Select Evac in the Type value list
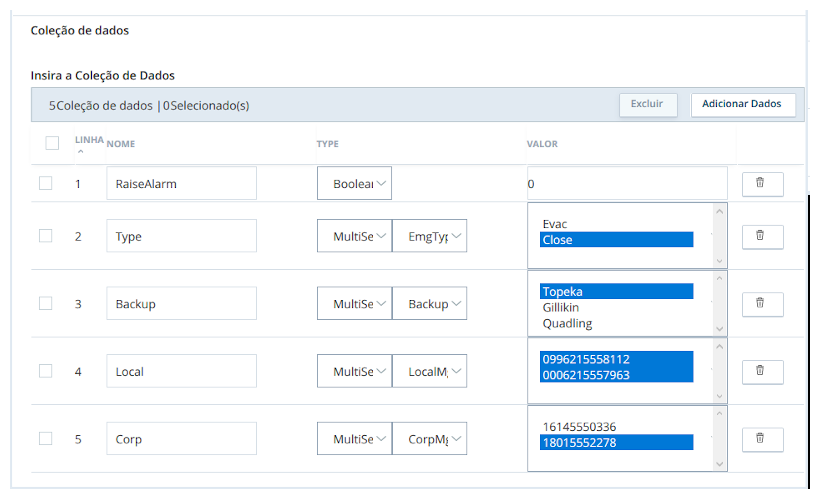Screen dimensions: 816x501 617,224
